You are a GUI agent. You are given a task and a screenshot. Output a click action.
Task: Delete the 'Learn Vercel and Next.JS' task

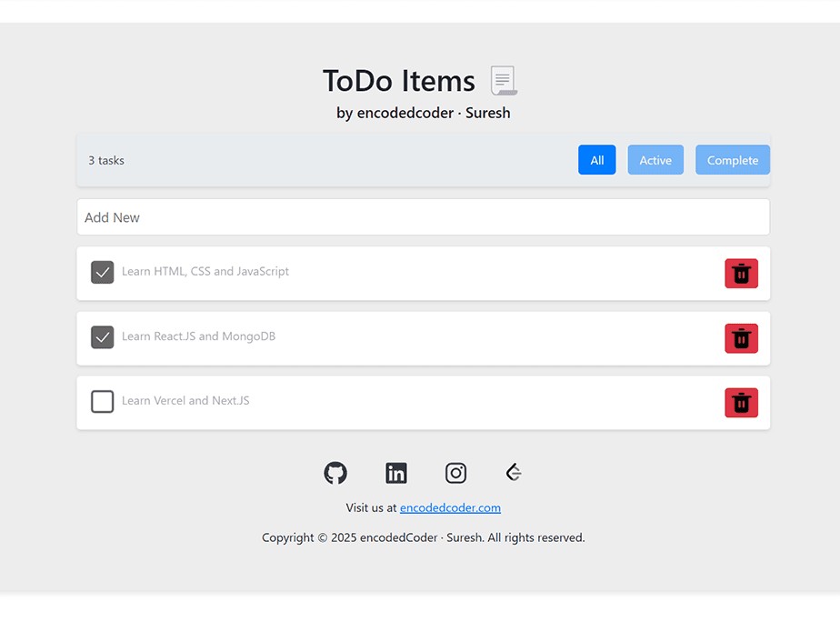(741, 402)
